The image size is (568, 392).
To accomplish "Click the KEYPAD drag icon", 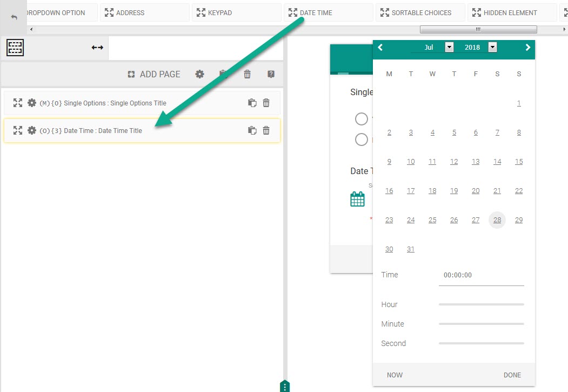I will (x=201, y=12).
